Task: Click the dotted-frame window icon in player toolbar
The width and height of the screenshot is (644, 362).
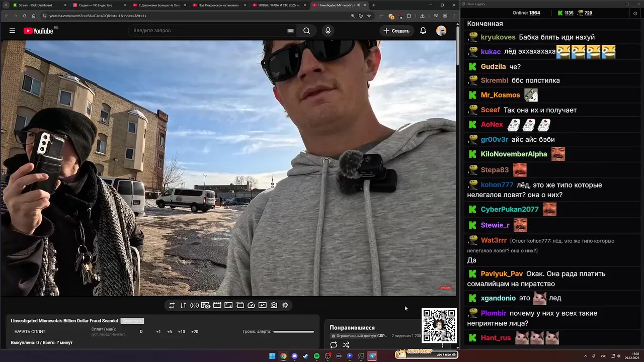Action: [x=240, y=305]
